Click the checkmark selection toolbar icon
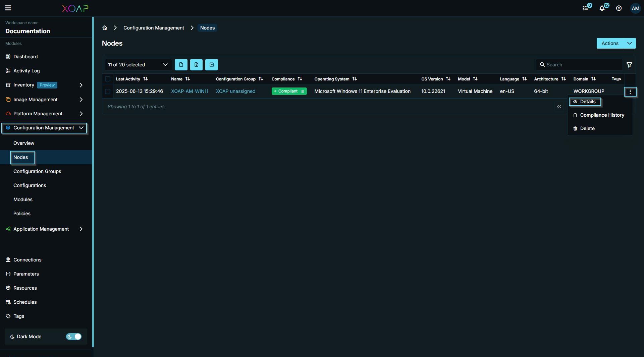Viewport: 644px width, 357px height. pyautogui.click(x=211, y=64)
